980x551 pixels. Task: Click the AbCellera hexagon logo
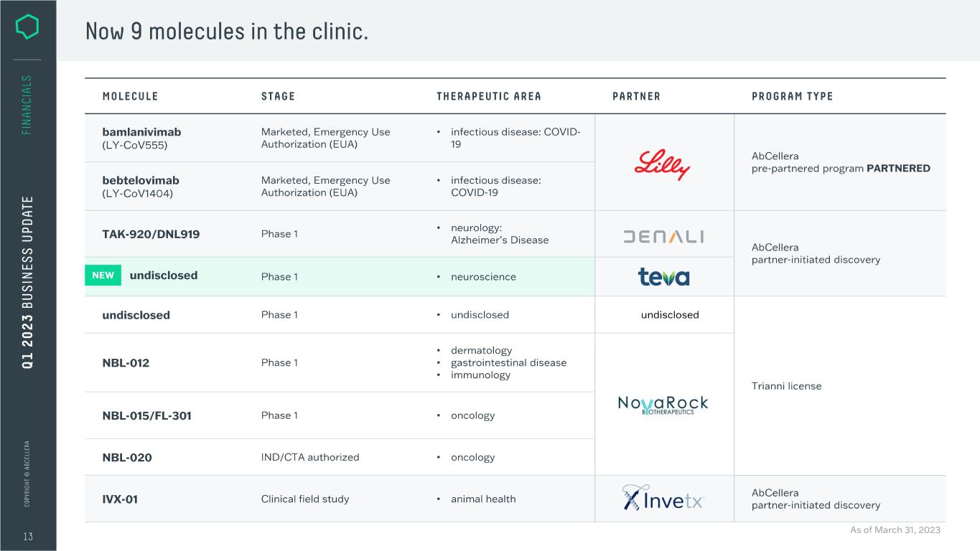coord(27,27)
